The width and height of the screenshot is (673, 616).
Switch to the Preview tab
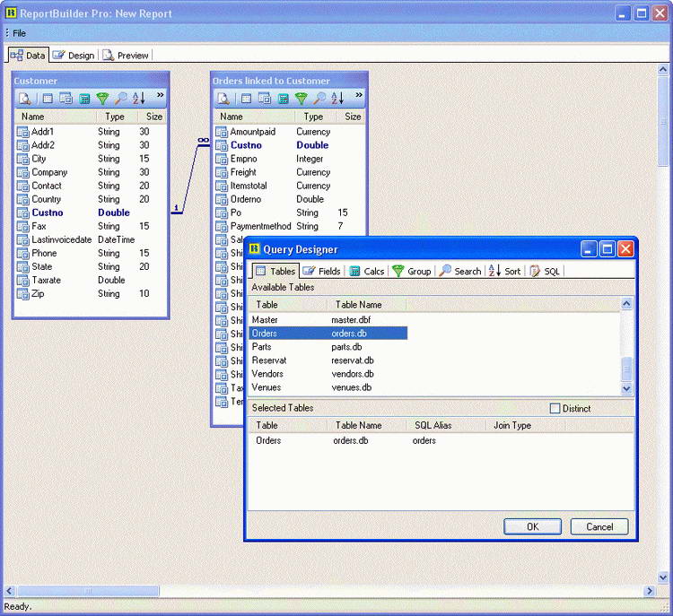(126, 56)
